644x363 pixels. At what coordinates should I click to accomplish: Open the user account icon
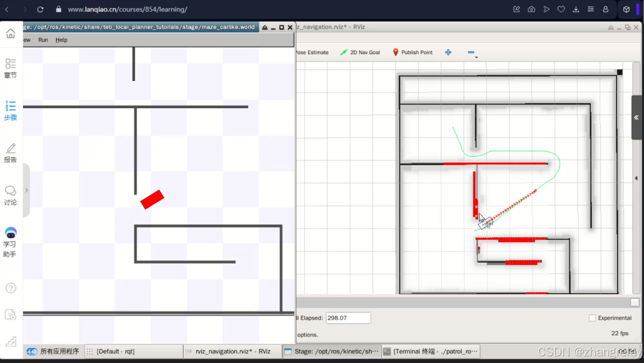[605, 9]
